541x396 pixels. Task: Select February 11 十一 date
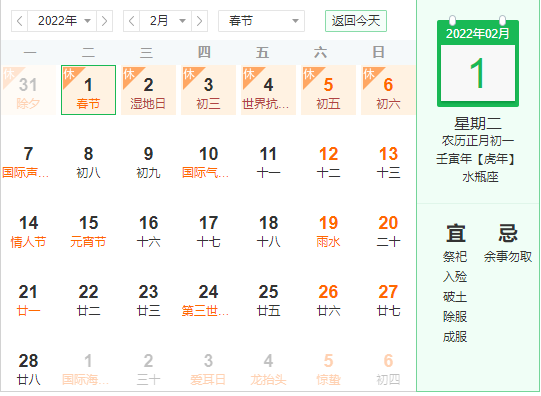268,162
